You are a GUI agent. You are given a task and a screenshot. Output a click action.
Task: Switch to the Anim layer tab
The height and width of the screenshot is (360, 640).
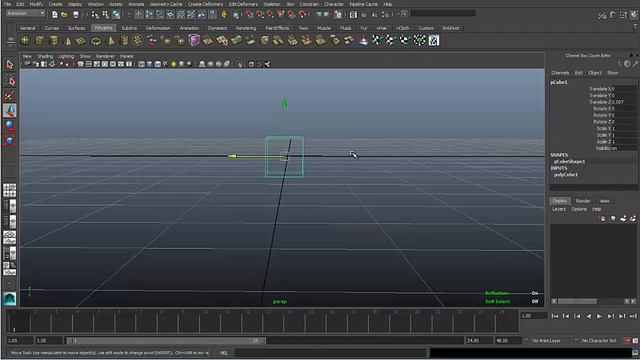605,201
